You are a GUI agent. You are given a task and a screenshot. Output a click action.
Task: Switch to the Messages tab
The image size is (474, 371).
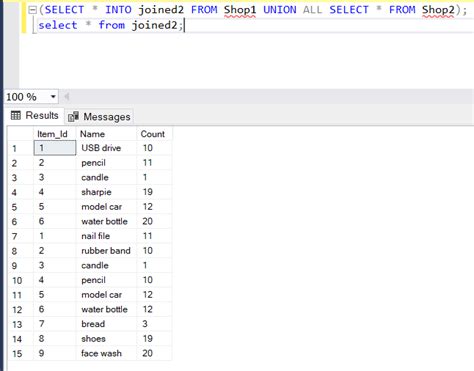(99, 117)
